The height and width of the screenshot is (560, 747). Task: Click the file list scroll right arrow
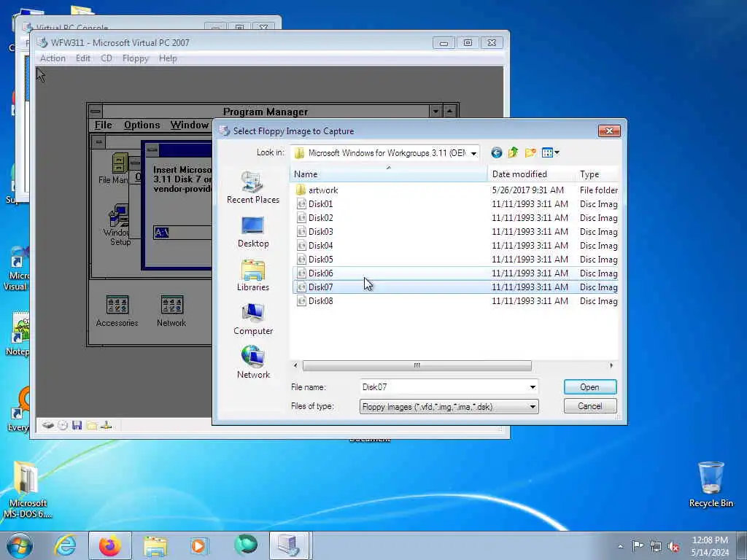point(611,365)
